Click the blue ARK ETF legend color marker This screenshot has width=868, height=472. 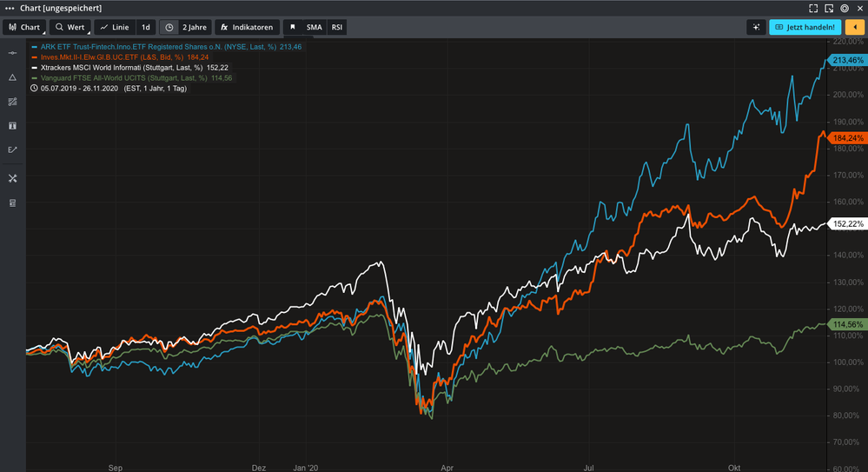[35, 46]
